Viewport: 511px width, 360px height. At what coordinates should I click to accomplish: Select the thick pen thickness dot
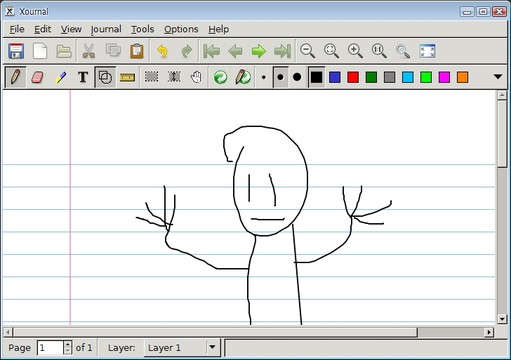point(297,77)
